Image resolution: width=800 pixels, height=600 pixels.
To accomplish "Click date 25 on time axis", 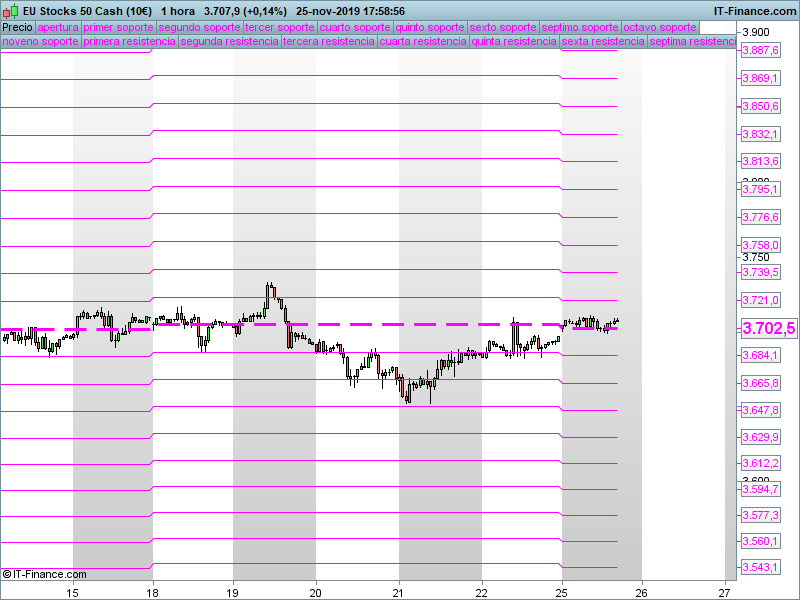I will pos(562,593).
